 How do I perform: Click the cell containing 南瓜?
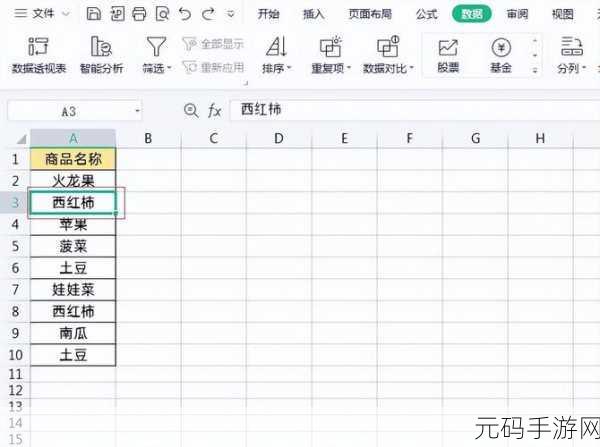pyautogui.click(x=73, y=333)
